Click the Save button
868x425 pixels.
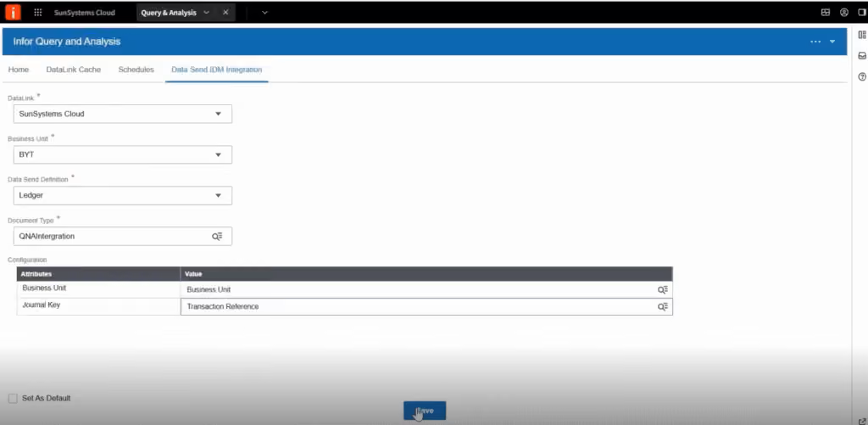tap(425, 411)
